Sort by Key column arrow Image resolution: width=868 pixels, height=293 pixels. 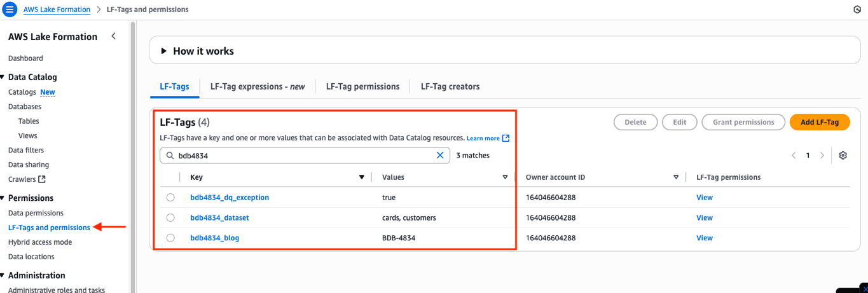(x=362, y=177)
